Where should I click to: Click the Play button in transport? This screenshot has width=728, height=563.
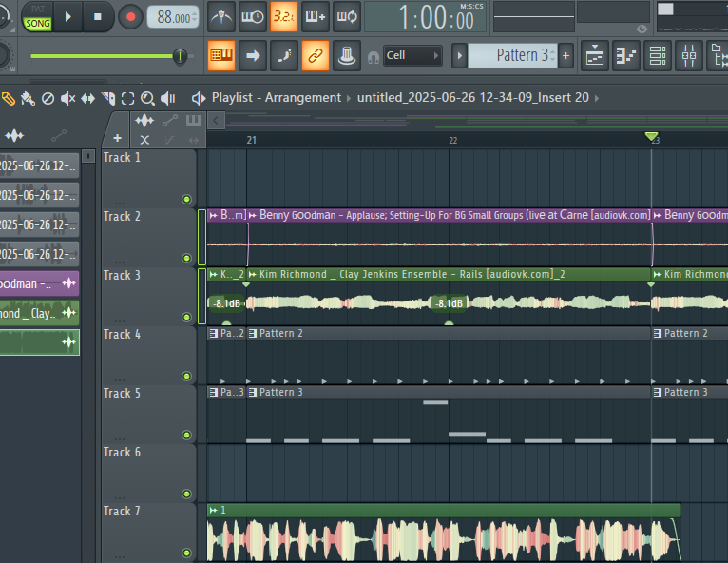[68, 16]
